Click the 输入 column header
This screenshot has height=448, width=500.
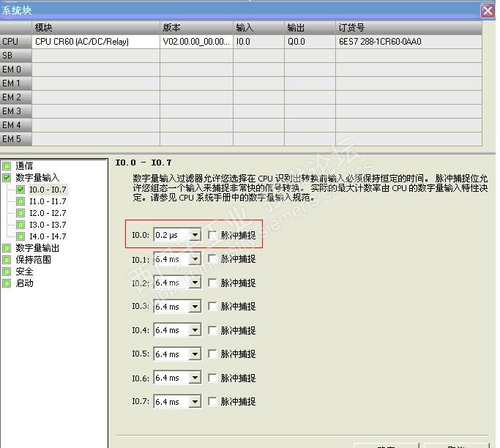(x=258, y=28)
